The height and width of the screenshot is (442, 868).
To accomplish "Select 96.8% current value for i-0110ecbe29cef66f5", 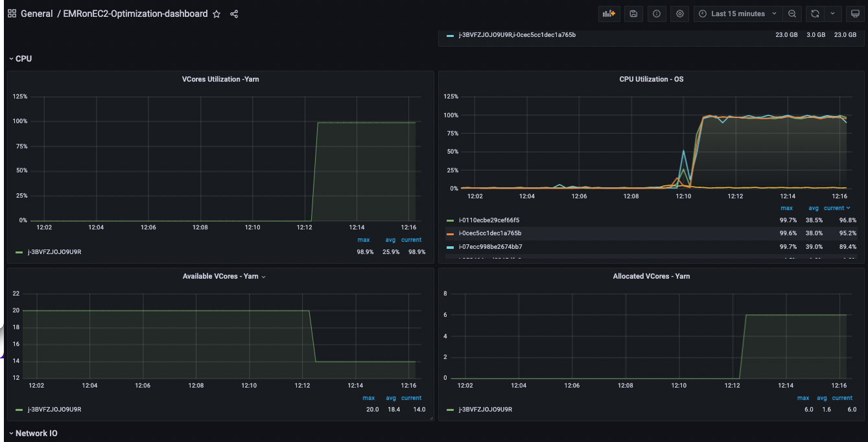I will (848, 220).
